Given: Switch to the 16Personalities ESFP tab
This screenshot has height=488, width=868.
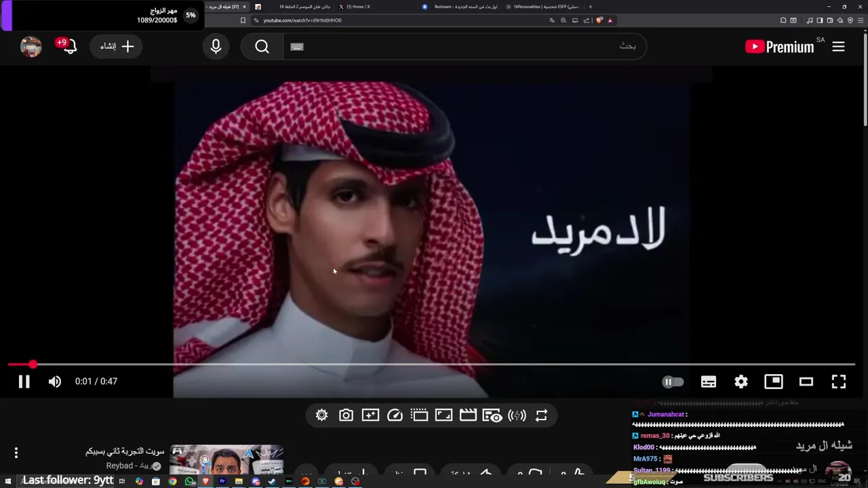Looking at the screenshot, I should pos(545,7).
